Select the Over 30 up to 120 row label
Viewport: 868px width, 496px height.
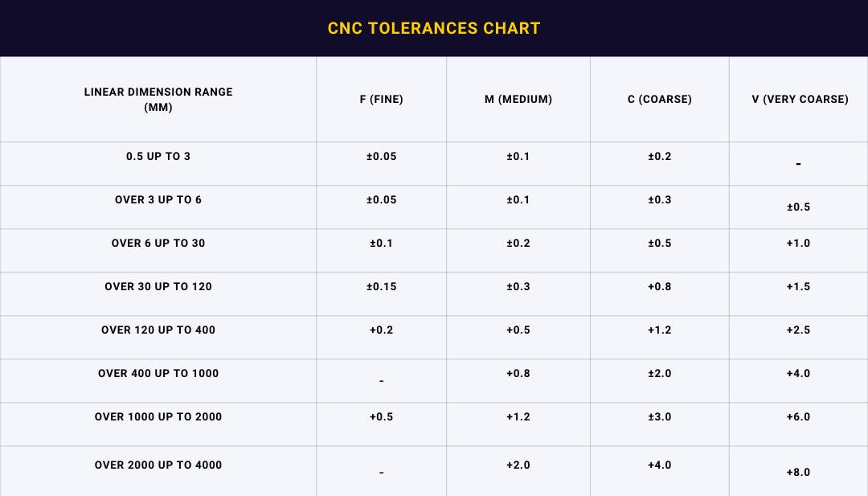(x=158, y=287)
